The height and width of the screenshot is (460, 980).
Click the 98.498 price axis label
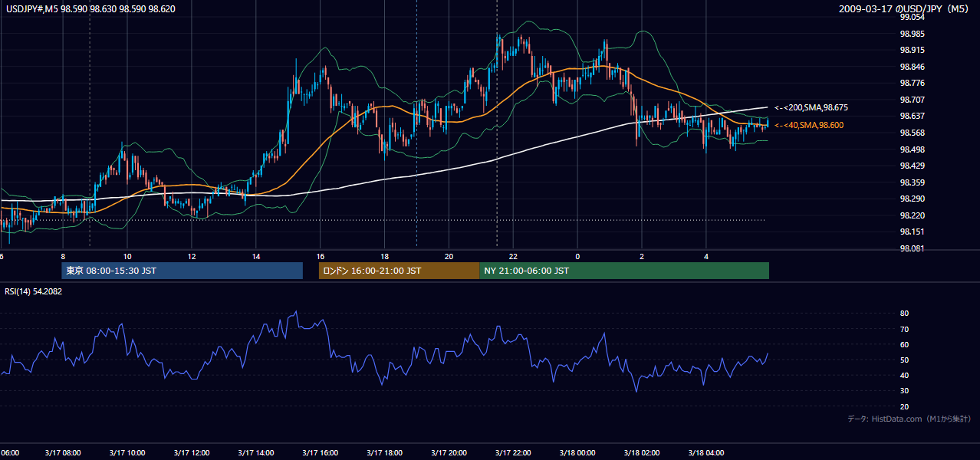coord(911,149)
